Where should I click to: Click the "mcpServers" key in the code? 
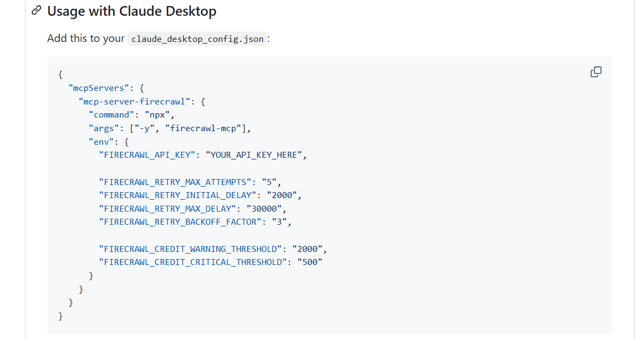99,88
